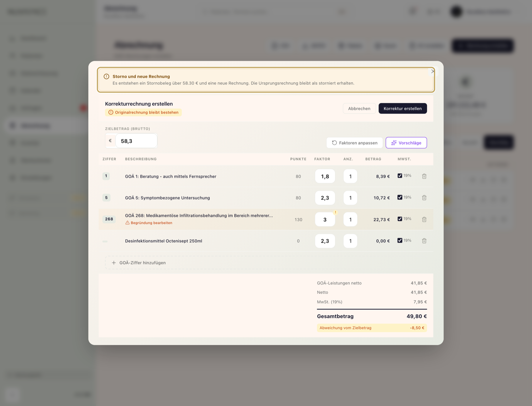
Task: Click Faktoren anpassen button
Action: coord(354,143)
